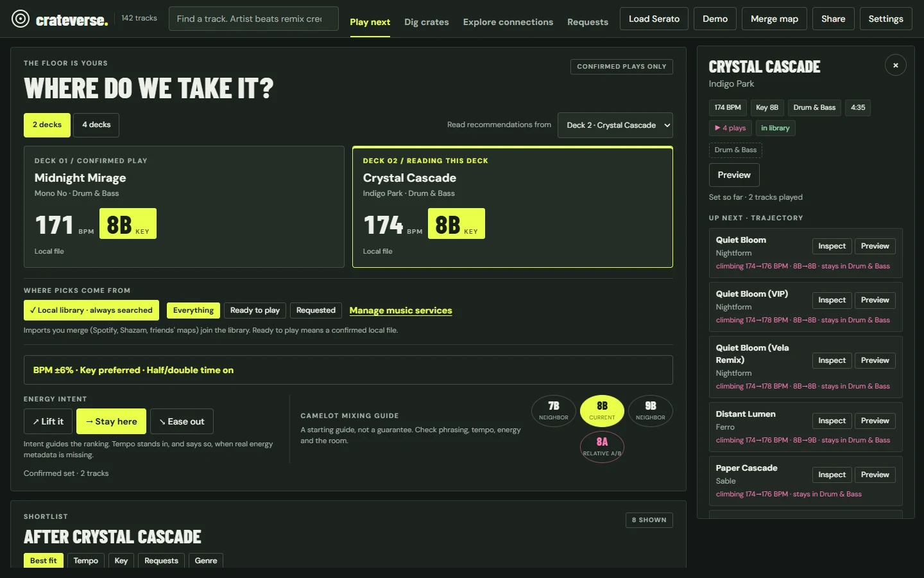This screenshot has height=578, width=924.
Task: Select the Deck 01 Midnight Mirage card
Action: coord(184,207)
